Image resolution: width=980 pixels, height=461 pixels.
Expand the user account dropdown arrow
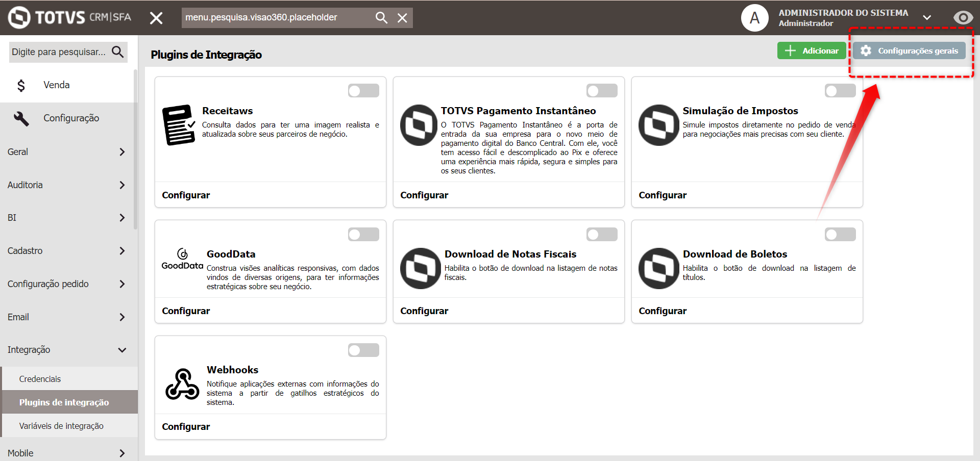click(x=927, y=18)
